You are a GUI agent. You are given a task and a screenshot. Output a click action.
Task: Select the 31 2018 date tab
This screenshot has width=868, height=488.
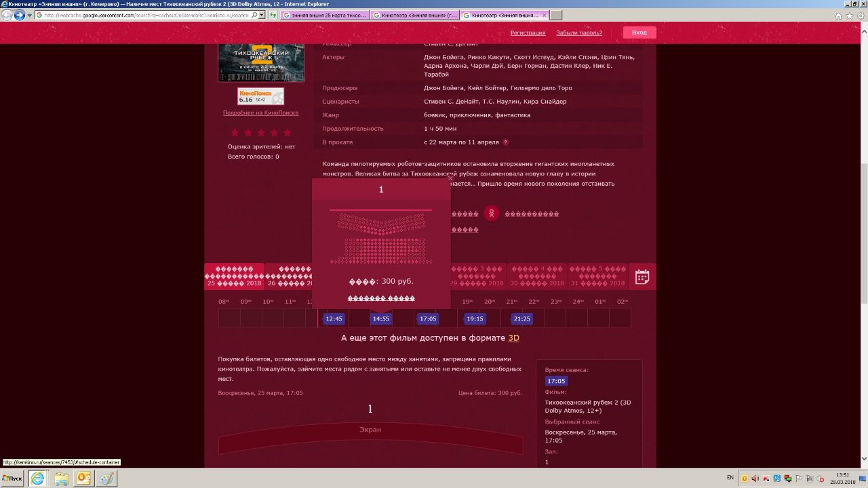(x=598, y=277)
